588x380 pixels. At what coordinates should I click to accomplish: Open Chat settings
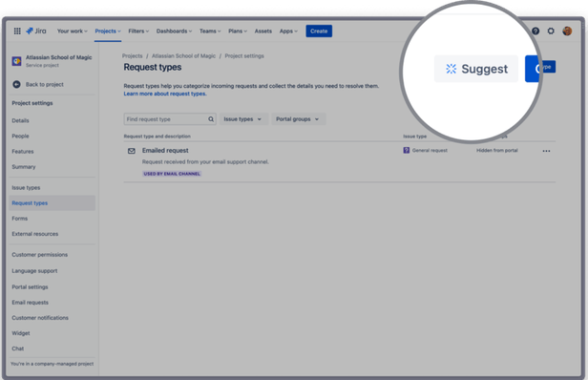click(17, 348)
